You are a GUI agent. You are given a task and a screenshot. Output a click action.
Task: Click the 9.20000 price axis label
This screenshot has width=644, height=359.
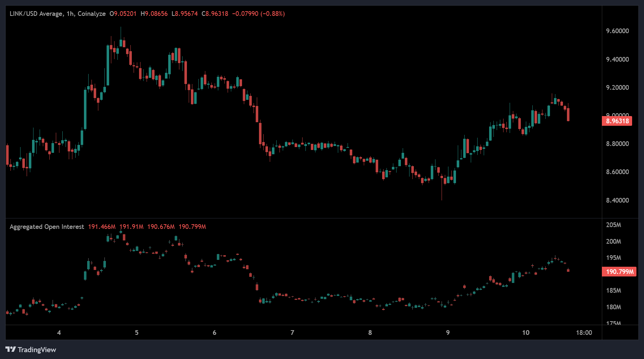tap(617, 88)
